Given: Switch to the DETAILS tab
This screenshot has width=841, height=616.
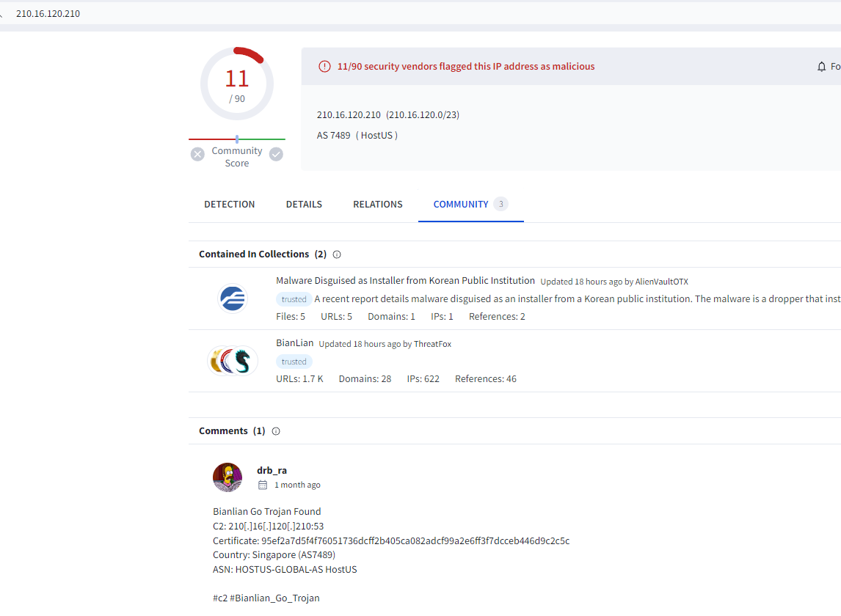Looking at the screenshot, I should click(x=304, y=205).
